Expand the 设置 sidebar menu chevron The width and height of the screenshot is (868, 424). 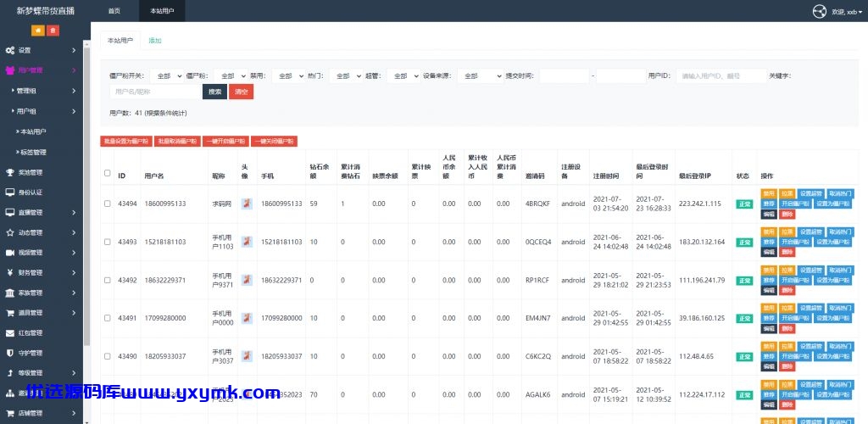point(75,50)
